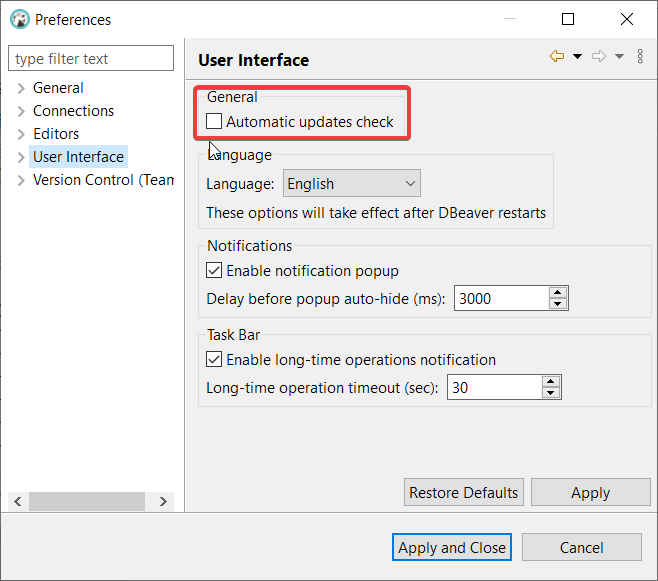Expand the Connections tree node
Screen dimensions: 658x581
(21, 111)
